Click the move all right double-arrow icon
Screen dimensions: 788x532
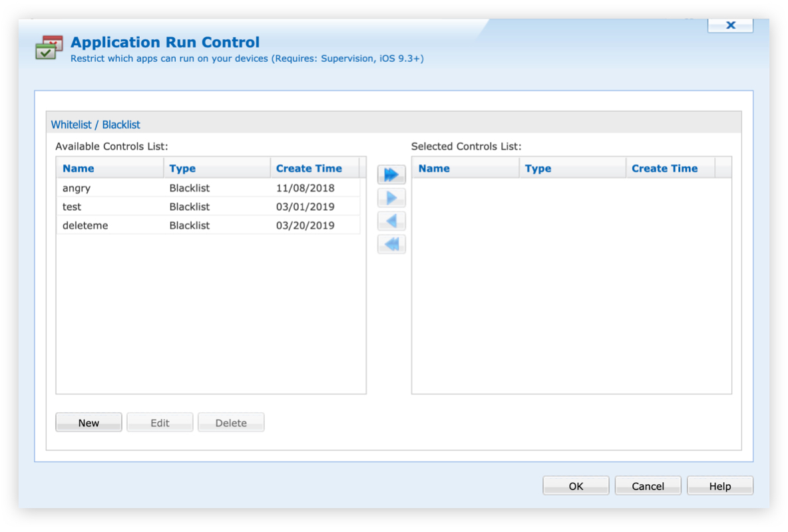[x=391, y=175]
